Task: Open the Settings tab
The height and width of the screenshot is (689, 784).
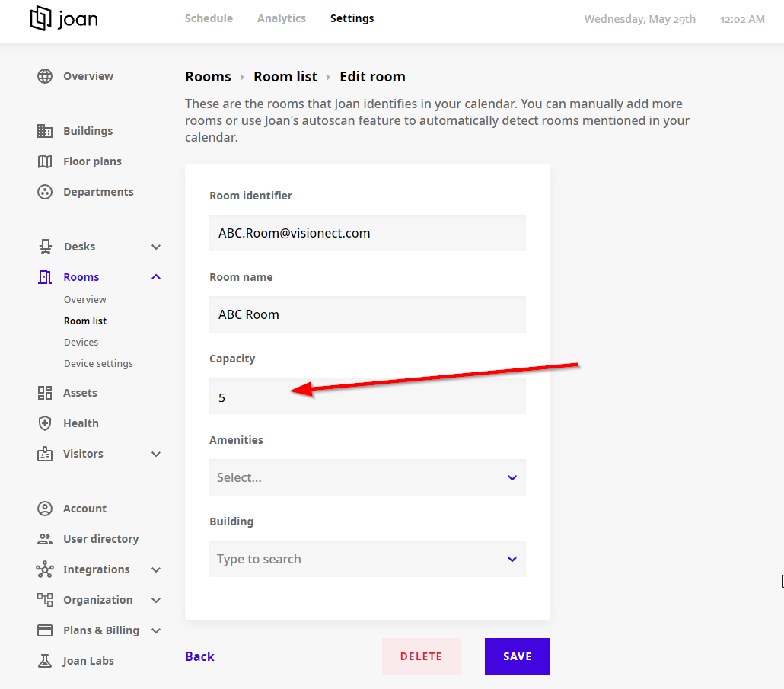Action: 352,18
